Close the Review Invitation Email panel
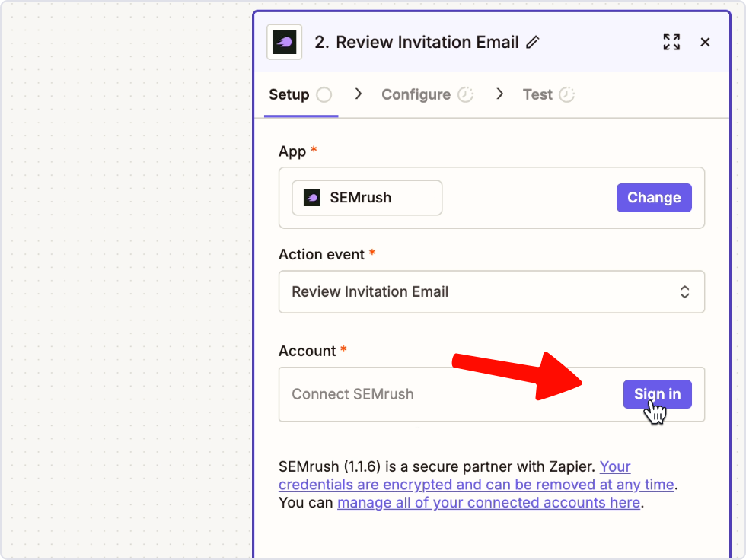The height and width of the screenshot is (560, 746). pos(705,43)
